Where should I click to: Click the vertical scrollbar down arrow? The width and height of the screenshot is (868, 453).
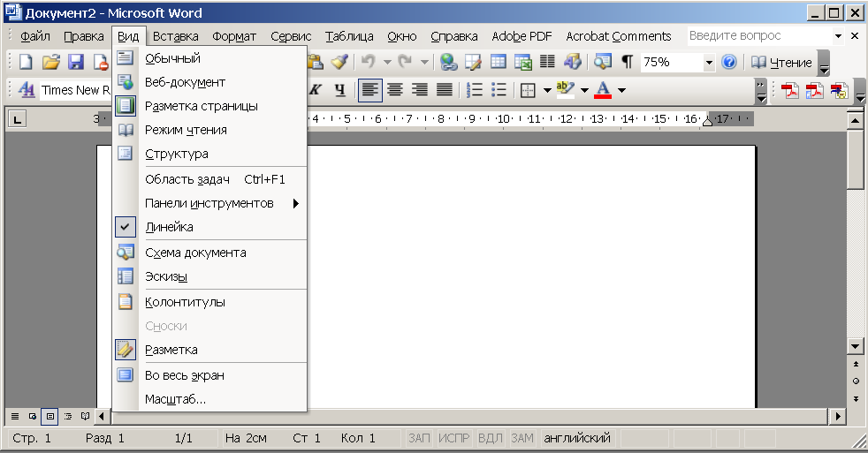click(856, 347)
